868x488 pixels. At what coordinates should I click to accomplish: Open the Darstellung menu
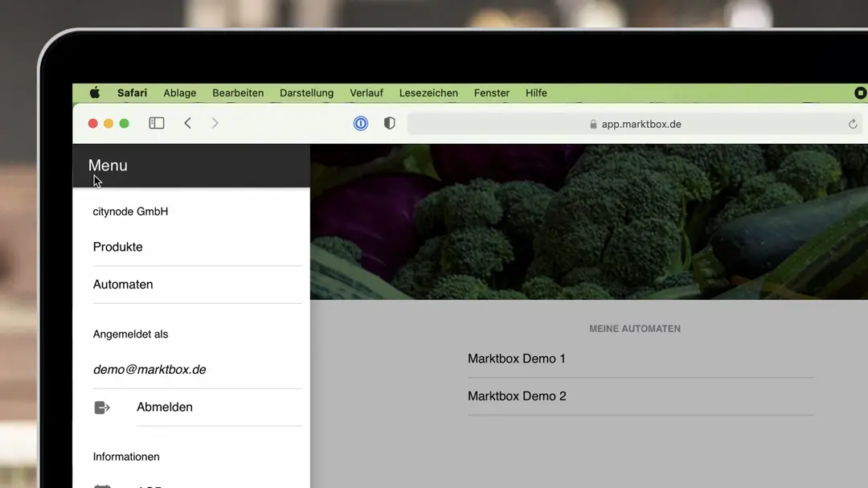pos(306,93)
